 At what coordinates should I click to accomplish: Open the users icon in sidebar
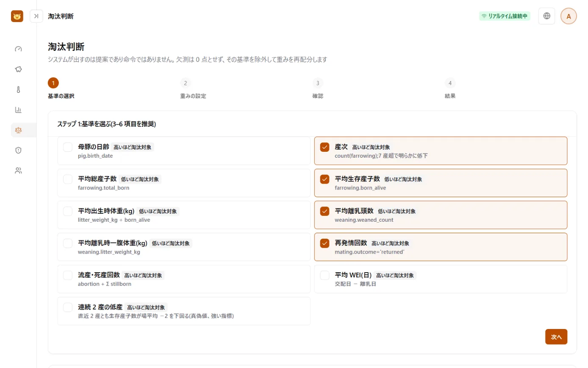coord(18,170)
